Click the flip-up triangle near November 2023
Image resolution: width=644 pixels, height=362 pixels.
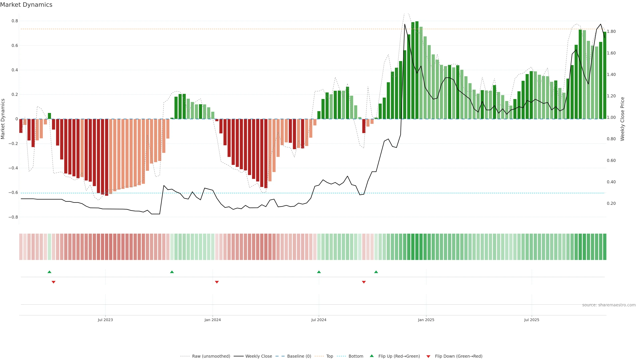click(x=172, y=272)
